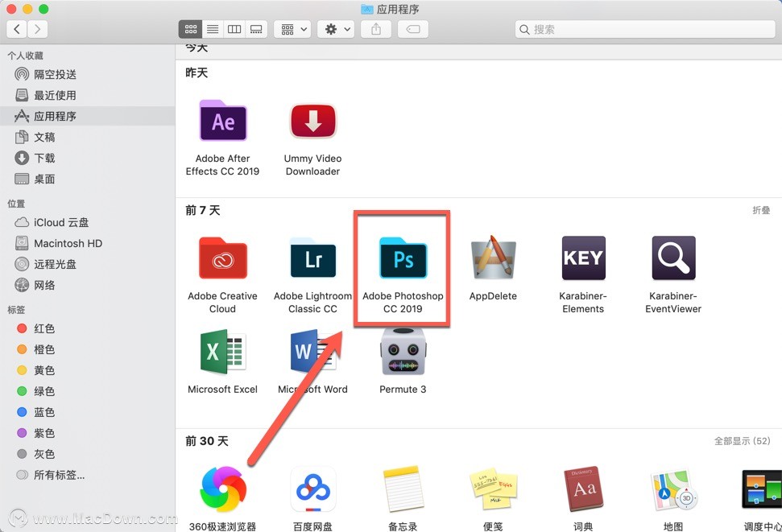
Task: Go back with the left arrow button
Action: point(17,29)
